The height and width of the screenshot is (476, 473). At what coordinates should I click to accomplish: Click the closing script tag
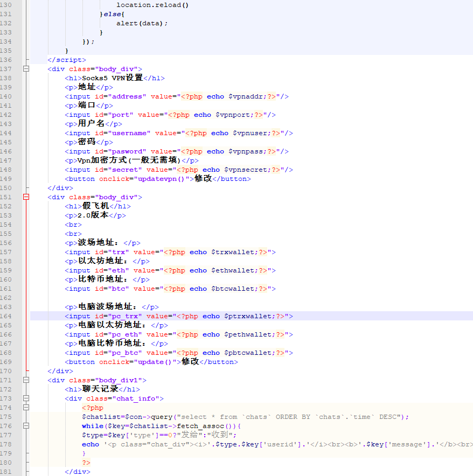click(67, 60)
